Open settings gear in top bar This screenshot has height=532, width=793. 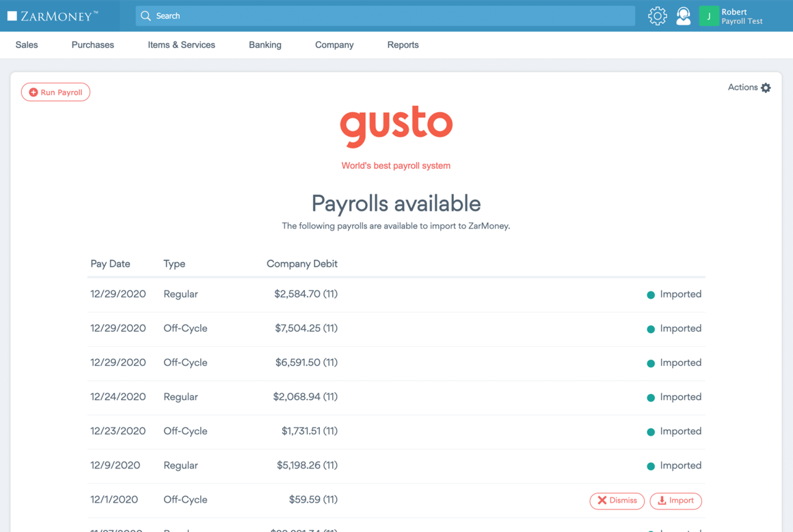tap(658, 16)
